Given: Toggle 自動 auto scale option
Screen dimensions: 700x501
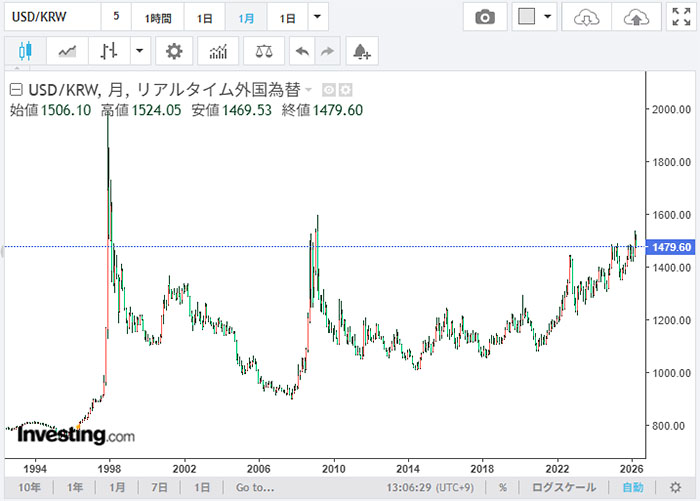Looking at the screenshot, I should pos(632,487).
